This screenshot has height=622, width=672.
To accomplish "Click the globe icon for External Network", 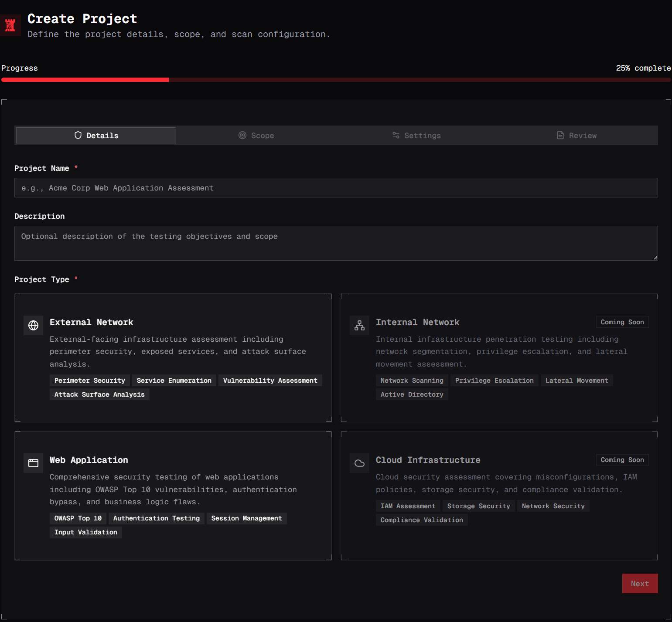I will click(x=33, y=326).
